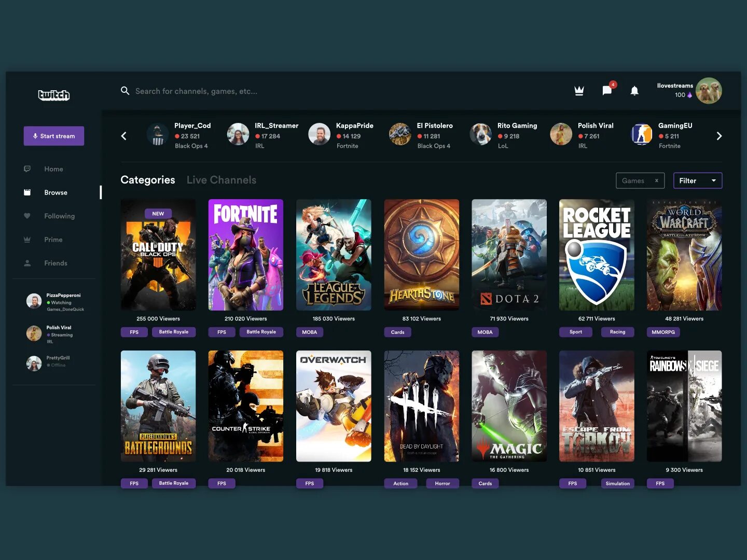Open chat messages icon with badge
Image resolution: width=747 pixels, height=560 pixels.
[607, 90]
